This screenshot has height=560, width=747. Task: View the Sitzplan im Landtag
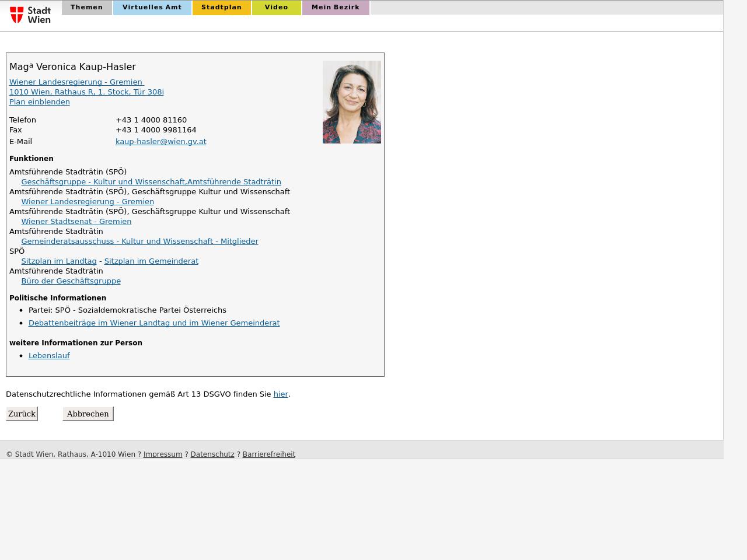pos(58,261)
